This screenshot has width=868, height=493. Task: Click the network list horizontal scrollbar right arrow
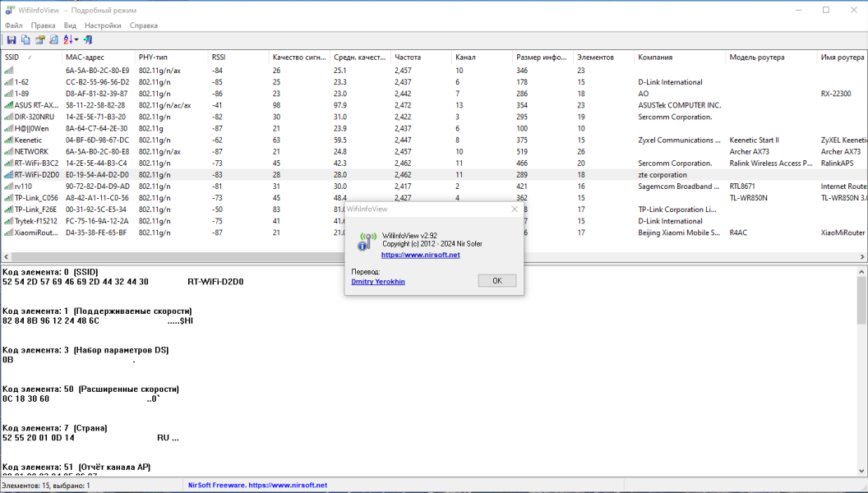862,256
